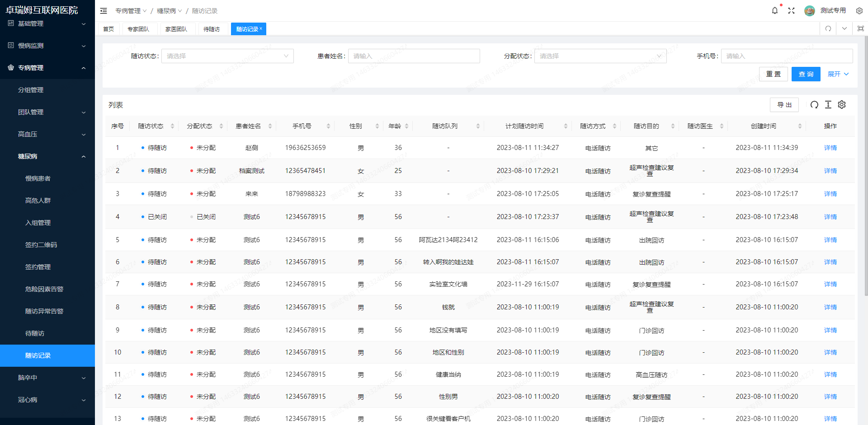Image resolution: width=868 pixels, height=425 pixels.
Task: Expand more search filters with 展开
Action: (x=838, y=74)
